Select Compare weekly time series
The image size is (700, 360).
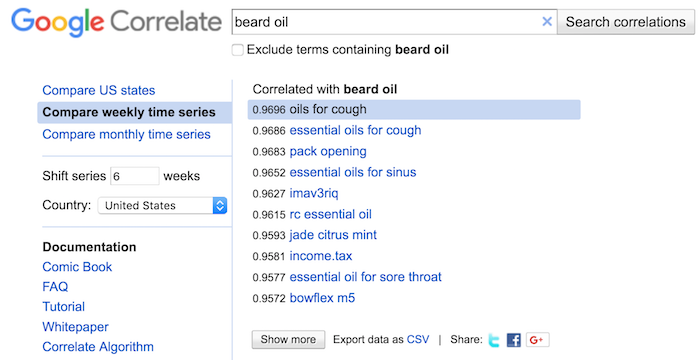tap(134, 112)
